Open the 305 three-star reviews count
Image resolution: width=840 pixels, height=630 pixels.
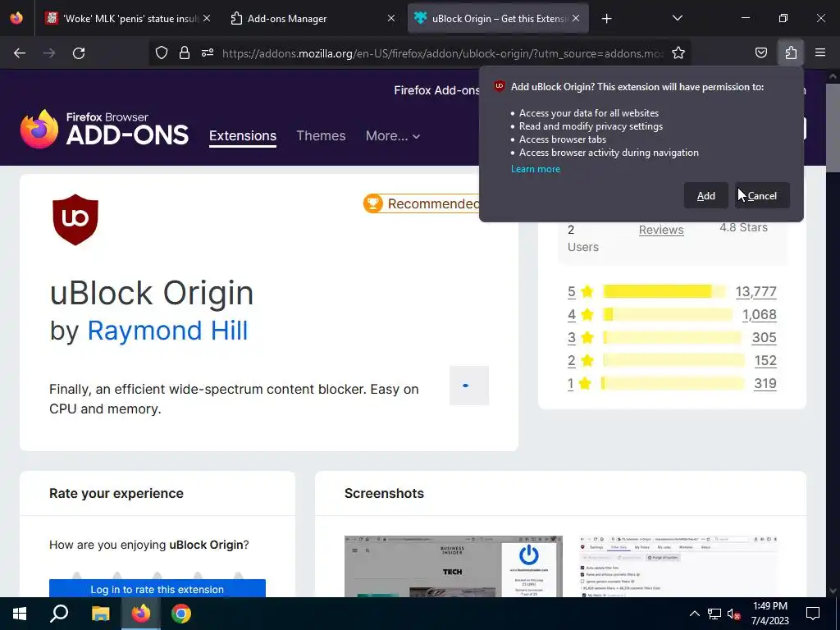(764, 337)
